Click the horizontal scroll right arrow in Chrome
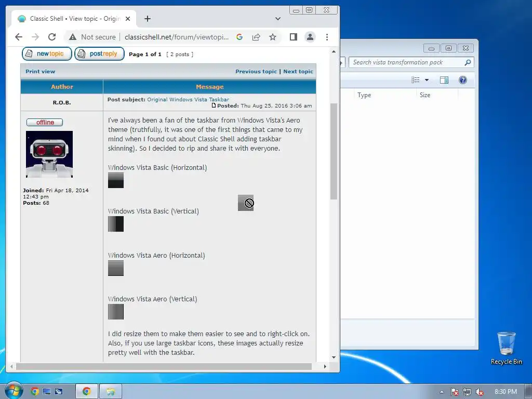The image size is (532, 399). [325, 366]
